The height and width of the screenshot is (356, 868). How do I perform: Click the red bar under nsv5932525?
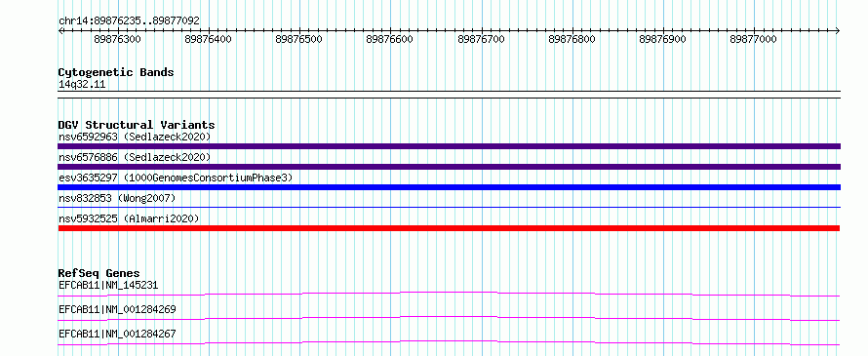tap(449, 228)
